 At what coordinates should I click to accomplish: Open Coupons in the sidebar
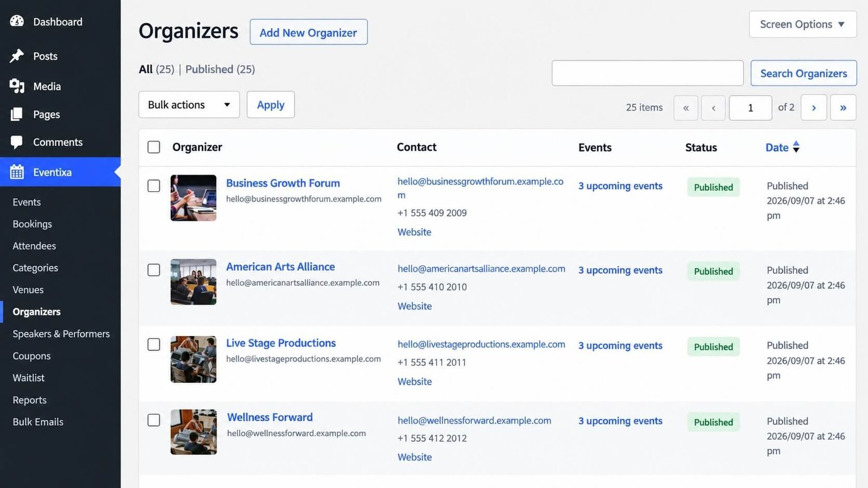[31, 356]
